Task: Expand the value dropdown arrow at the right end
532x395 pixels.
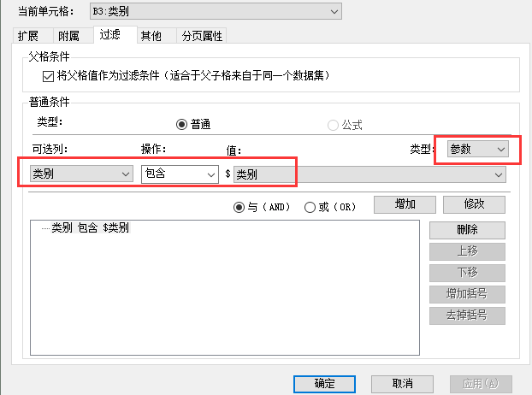Action: [498, 175]
